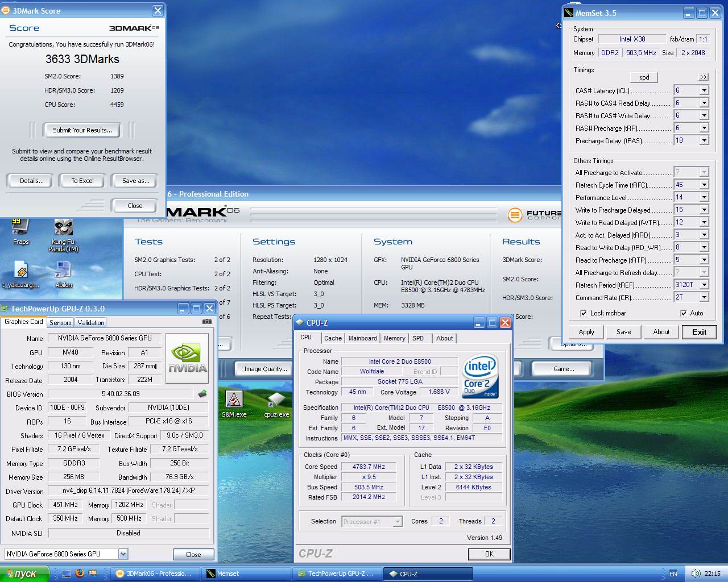The height and width of the screenshot is (582, 728).
Task: Toggle the Lock mchbar checkbox in MemSet
Action: (583, 313)
